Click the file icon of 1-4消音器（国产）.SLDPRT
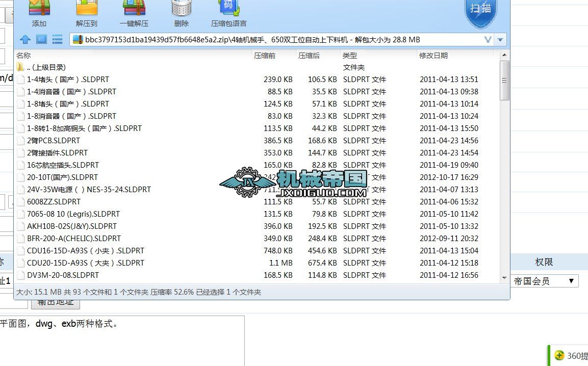 [x=20, y=92]
